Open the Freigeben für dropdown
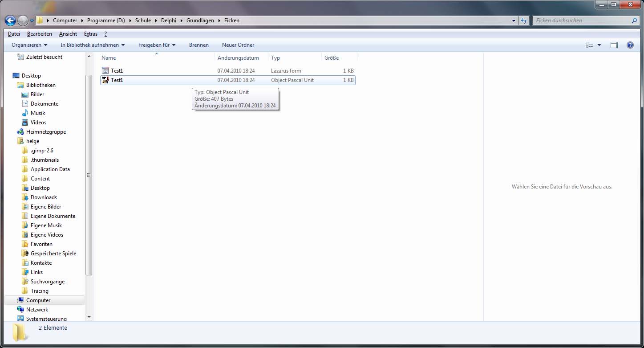The image size is (644, 348). tap(157, 45)
